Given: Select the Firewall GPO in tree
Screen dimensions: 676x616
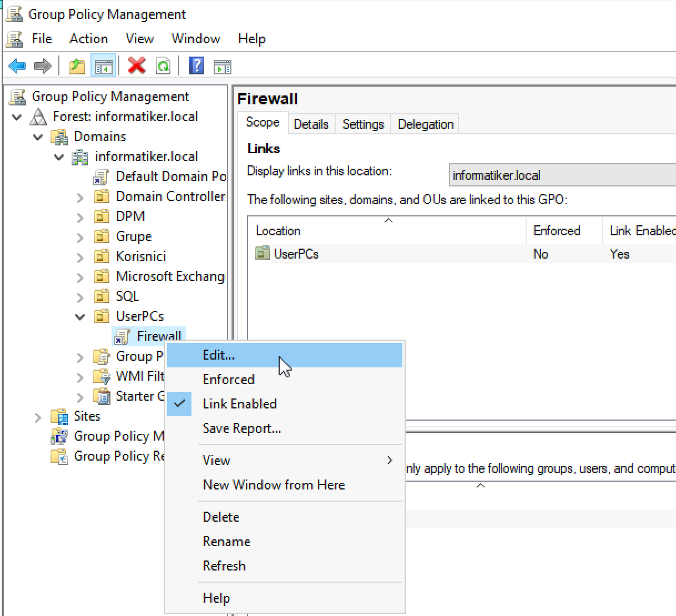Looking at the screenshot, I should [159, 336].
